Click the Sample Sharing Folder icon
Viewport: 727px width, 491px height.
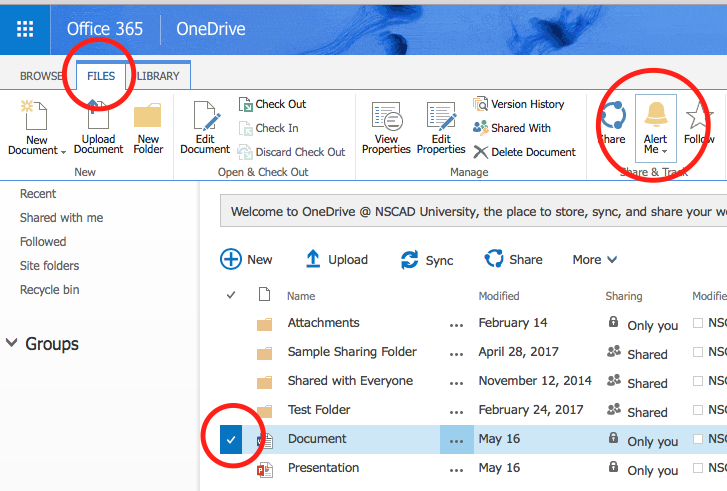pyautogui.click(x=265, y=353)
